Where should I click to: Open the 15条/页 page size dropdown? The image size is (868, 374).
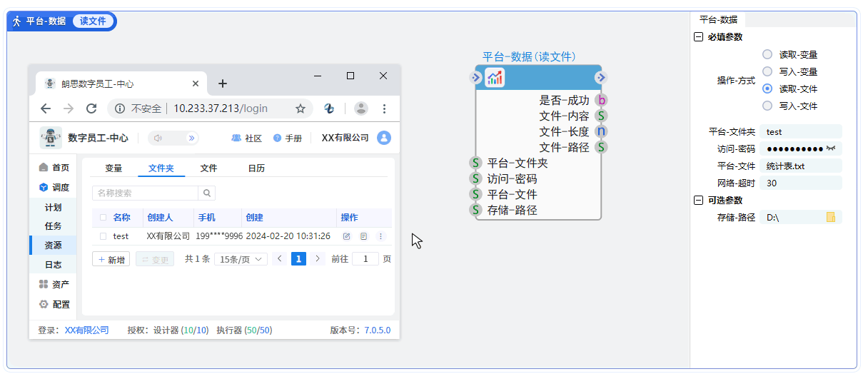(241, 259)
